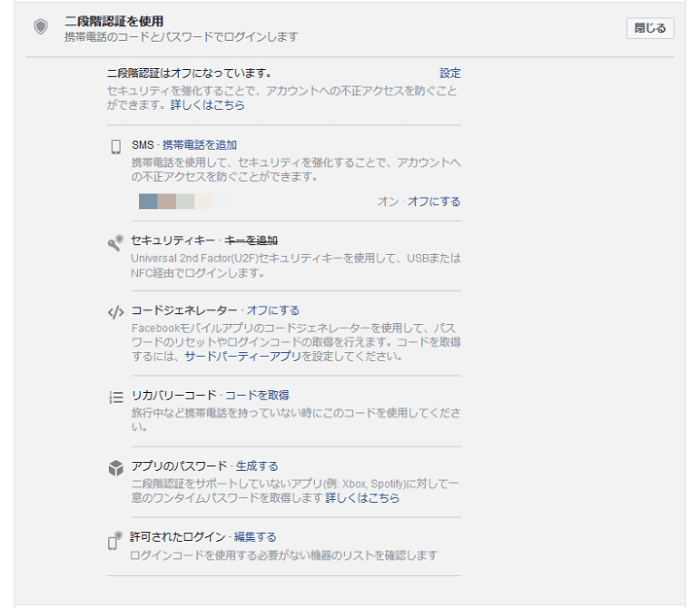
Task: Open 詳しくはこちら link under two-factor status
Action: tap(208, 105)
